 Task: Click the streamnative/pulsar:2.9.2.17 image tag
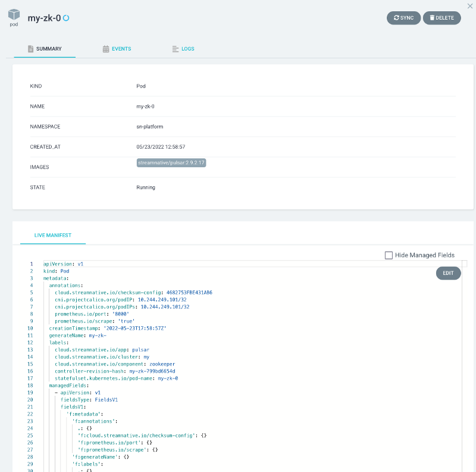pos(171,162)
